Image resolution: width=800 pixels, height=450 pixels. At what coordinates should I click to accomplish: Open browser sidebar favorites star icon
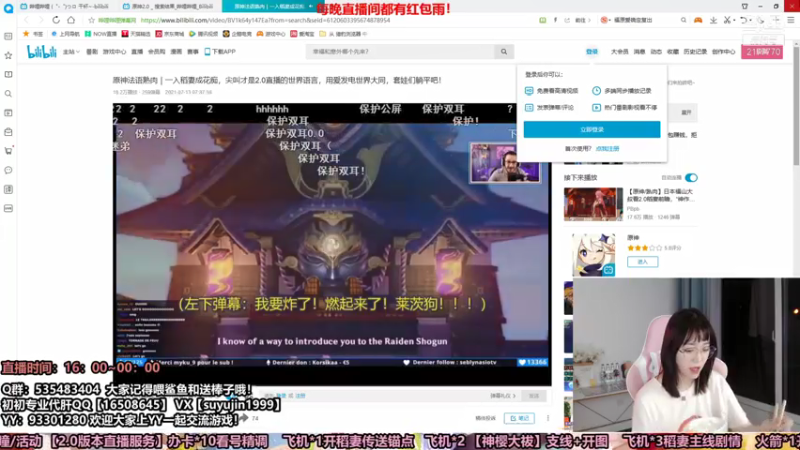[8, 55]
